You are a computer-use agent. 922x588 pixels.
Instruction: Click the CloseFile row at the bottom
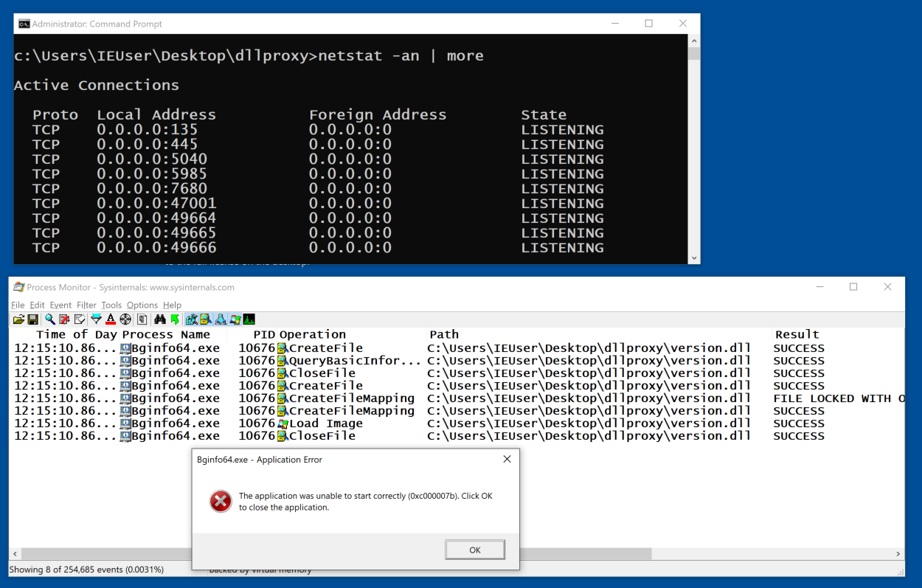(x=457, y=436)
